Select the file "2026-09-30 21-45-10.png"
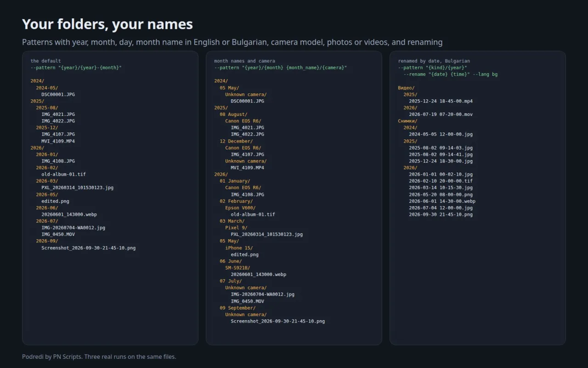This screenshot has height=368, width=588. pyautogui.click(x=441, y=214)
